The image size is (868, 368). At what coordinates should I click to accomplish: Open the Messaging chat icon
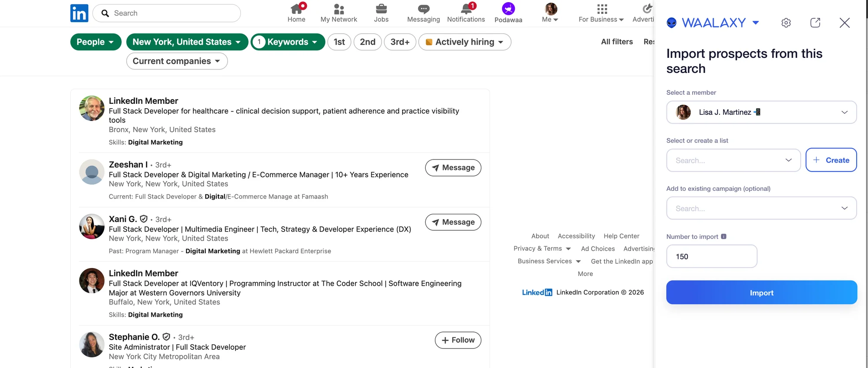coord(424,13)
